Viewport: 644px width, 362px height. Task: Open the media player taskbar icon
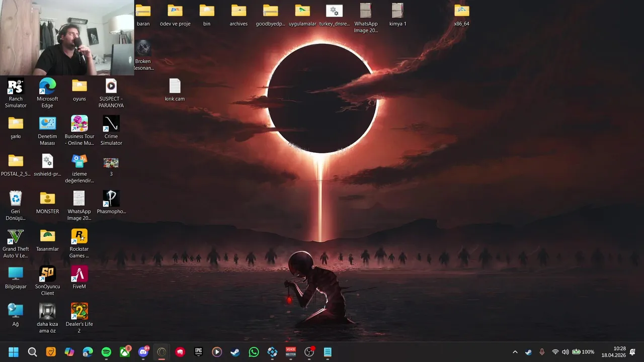click(x=217, y=352)
